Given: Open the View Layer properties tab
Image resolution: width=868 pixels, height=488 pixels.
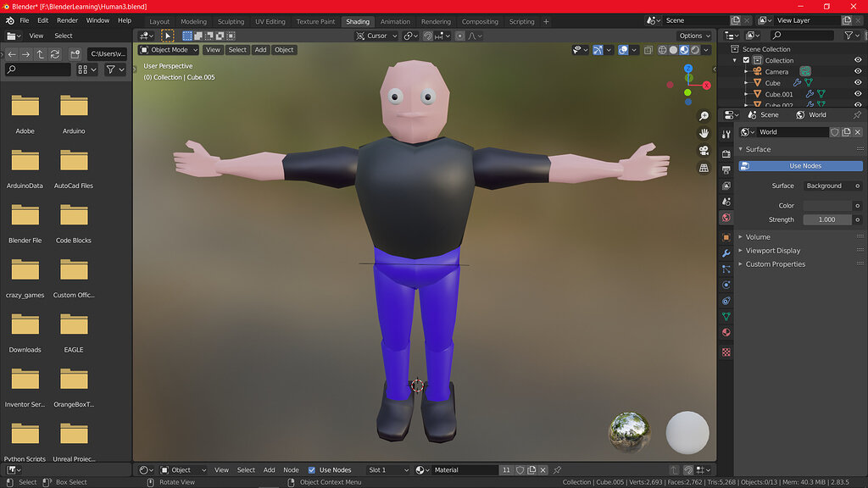Looking at the screenshot, I should coord(726,186).
